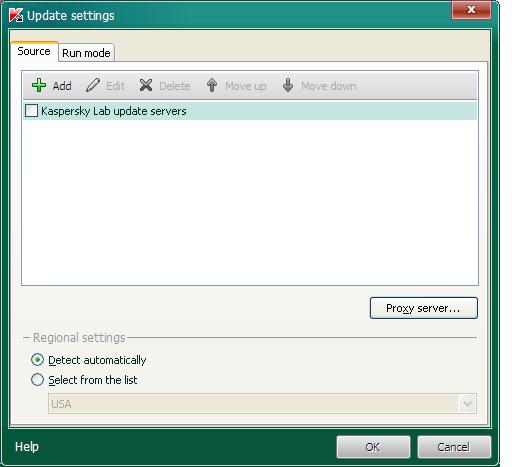Click the pencil Edit icon
The width and height of the screenshot is (512, 467).
point(93,85)
